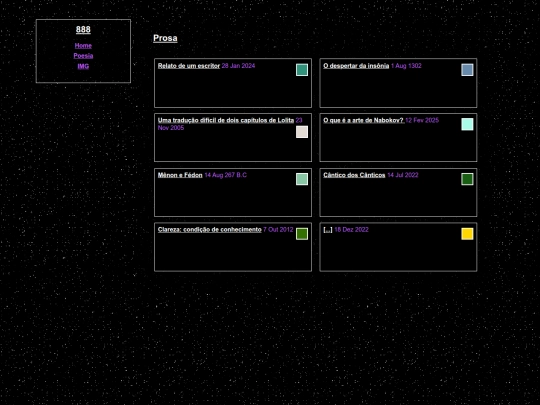Open the post O que é a arte de Nabokov?

(363, 120)
